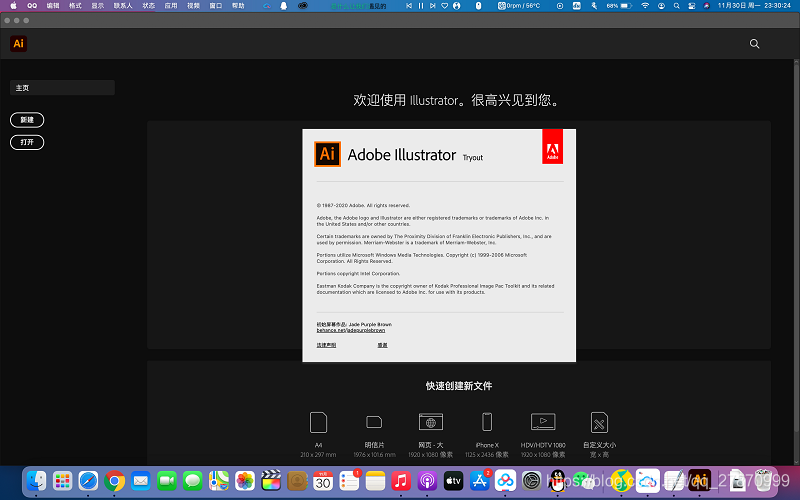800x500 pixels.
Task: Choose the HDV/HDTV 1080 preset icon
Action: point(543,422)
